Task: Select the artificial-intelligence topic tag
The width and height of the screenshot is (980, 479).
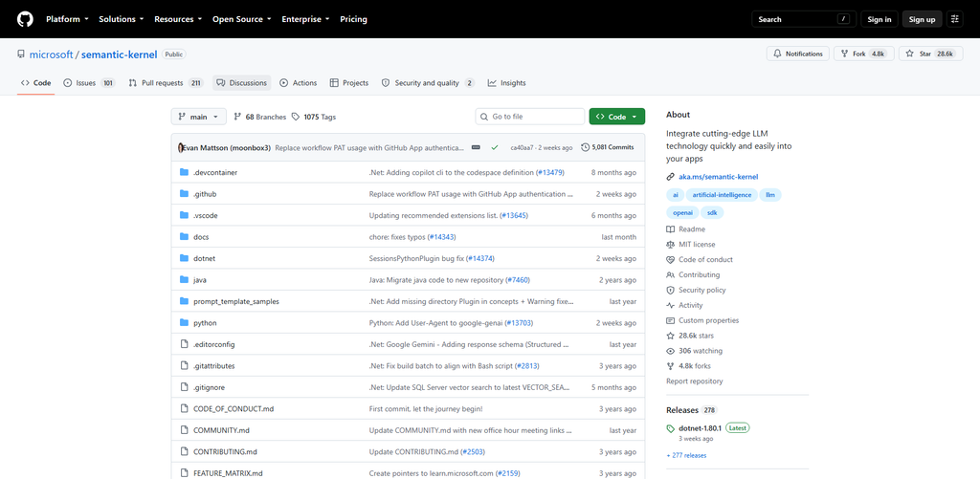Action: (722, 195)
